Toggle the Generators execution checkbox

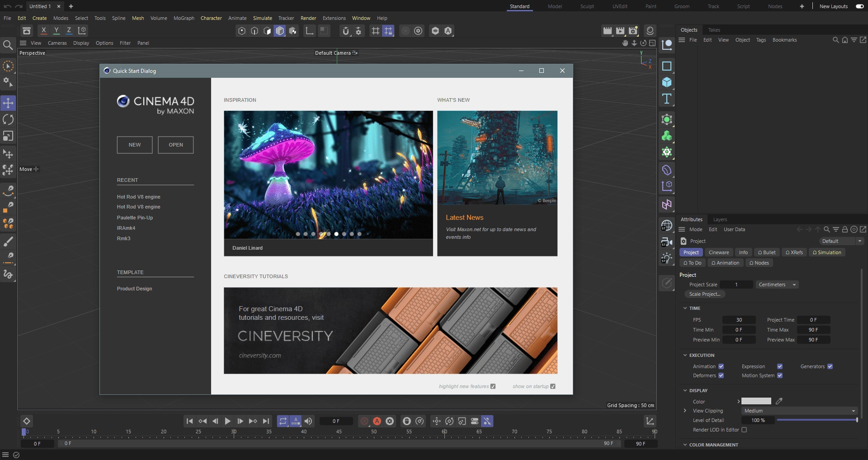pos(830,366)
